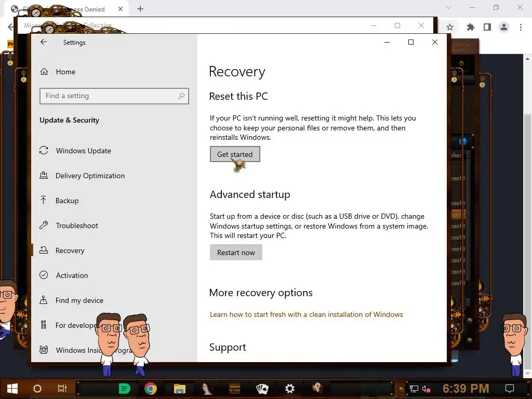Screen dimensions: 532x399
Task: Open Chrome three-dot menu
Action: 521,27
